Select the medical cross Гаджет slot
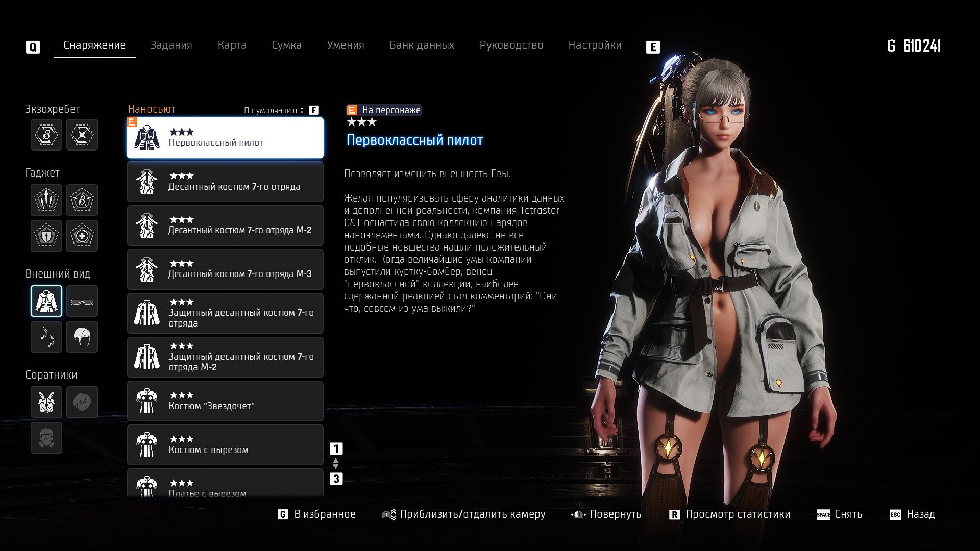Screen dimensions: 980x551 pos(82,236)
